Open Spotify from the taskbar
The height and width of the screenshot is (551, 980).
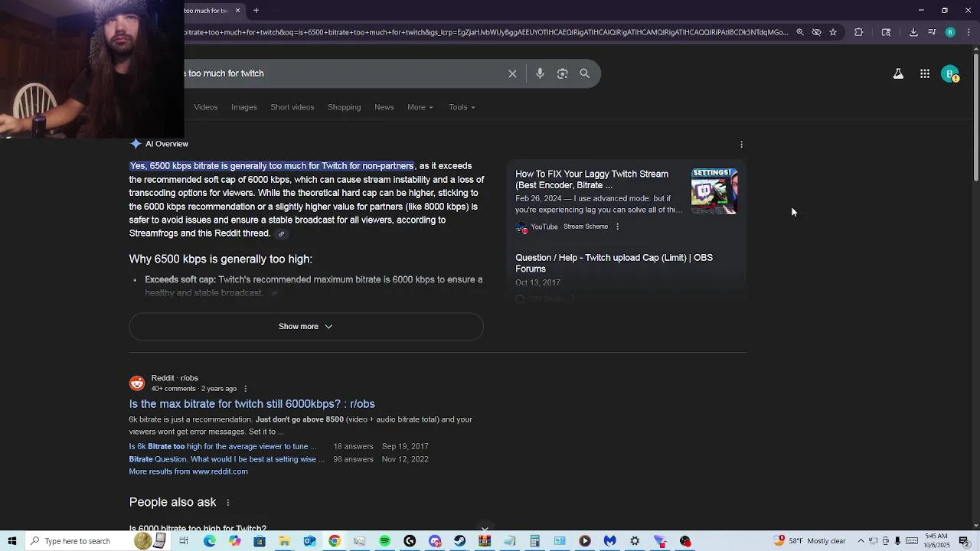[384, 541]
